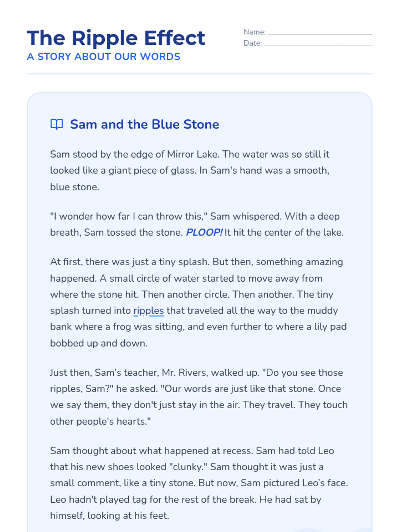Image resolution: width=399 pixels, height=532 pixels.
Task: Click the subtitle "A STORY ABOUT OUR WORDS"
Action: (x=103, y=57)
